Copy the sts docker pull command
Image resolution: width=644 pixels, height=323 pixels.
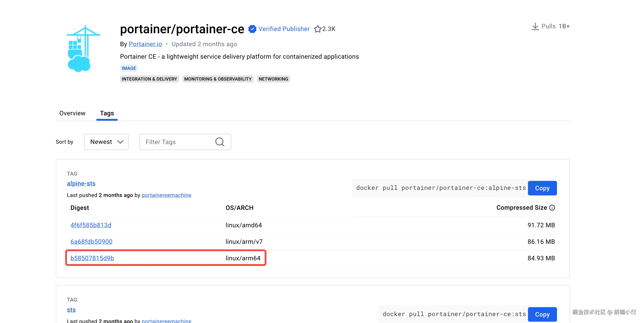tap(542, 314)
